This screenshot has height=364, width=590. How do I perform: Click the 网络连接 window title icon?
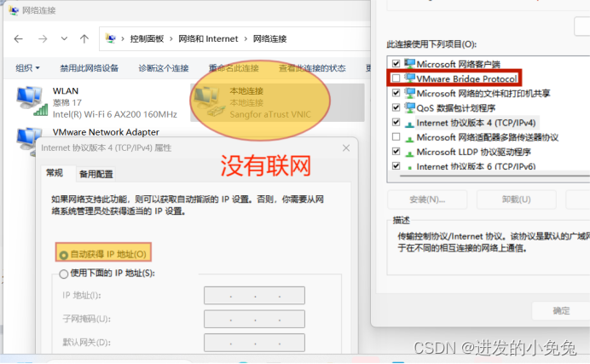click(14, 10)
